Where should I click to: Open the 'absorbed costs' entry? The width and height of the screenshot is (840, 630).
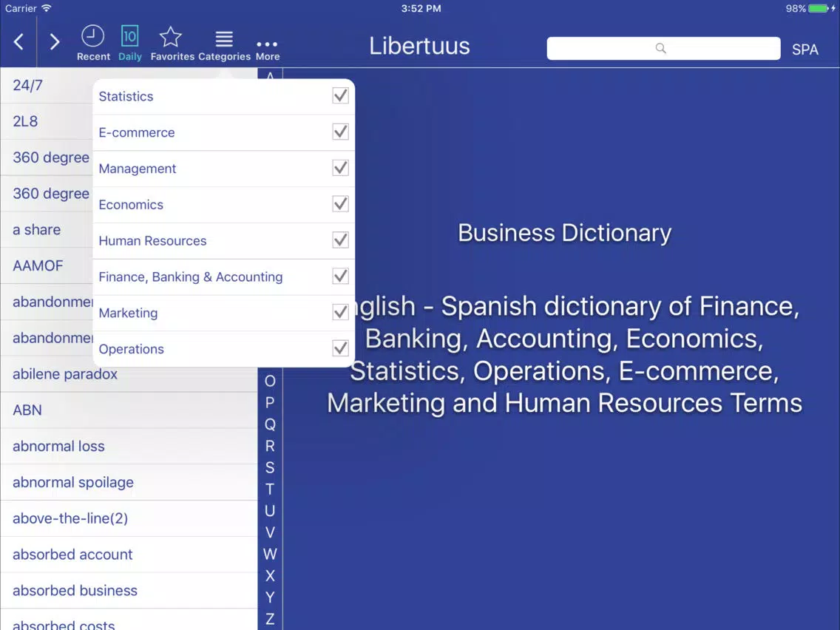[x=129, y=620]
